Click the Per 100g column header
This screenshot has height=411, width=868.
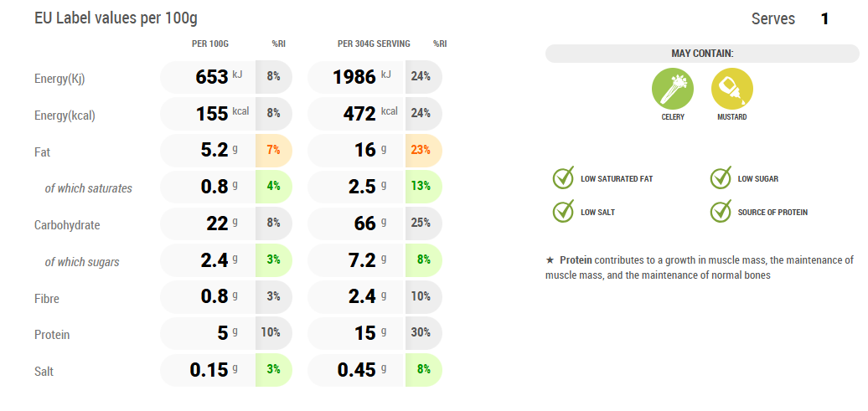(210, 44)
